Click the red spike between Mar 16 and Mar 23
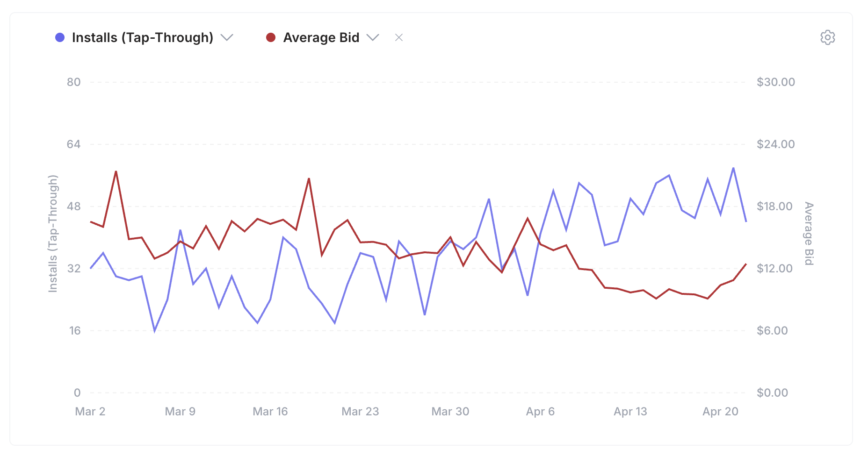Image resolution: width=868 pixels, height=456 pixels. pos(309,178)
